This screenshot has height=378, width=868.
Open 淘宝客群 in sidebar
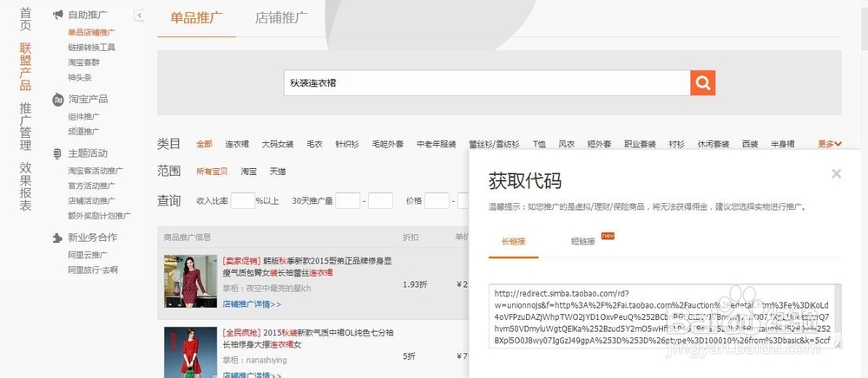[83, 62]
